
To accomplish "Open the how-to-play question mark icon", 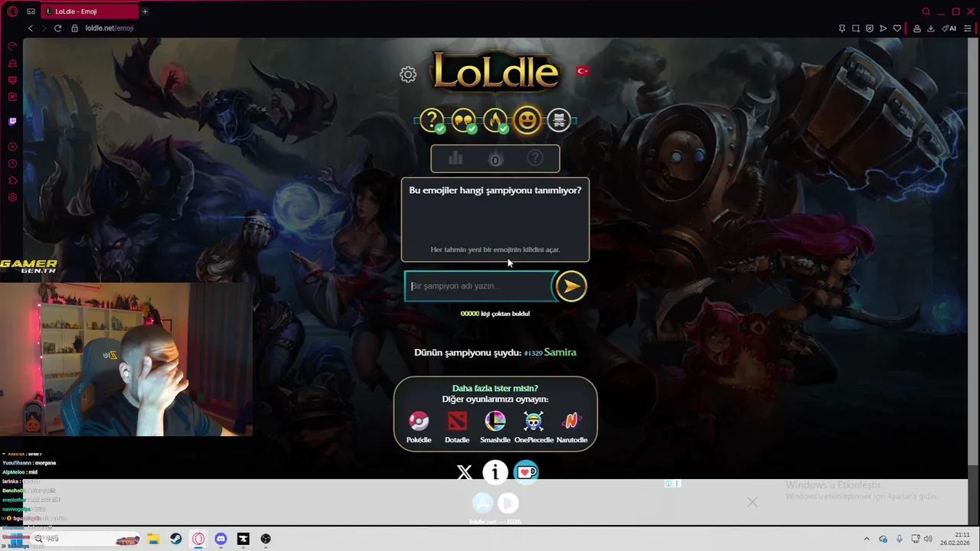I will 535,158.
